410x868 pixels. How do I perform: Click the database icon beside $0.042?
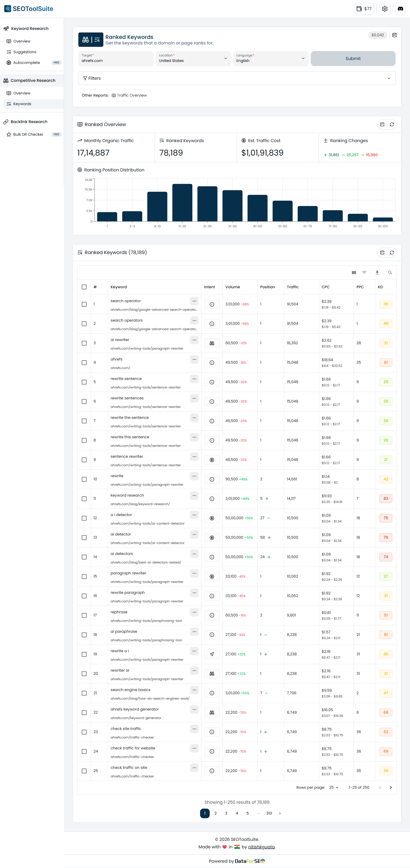point(394,35)
